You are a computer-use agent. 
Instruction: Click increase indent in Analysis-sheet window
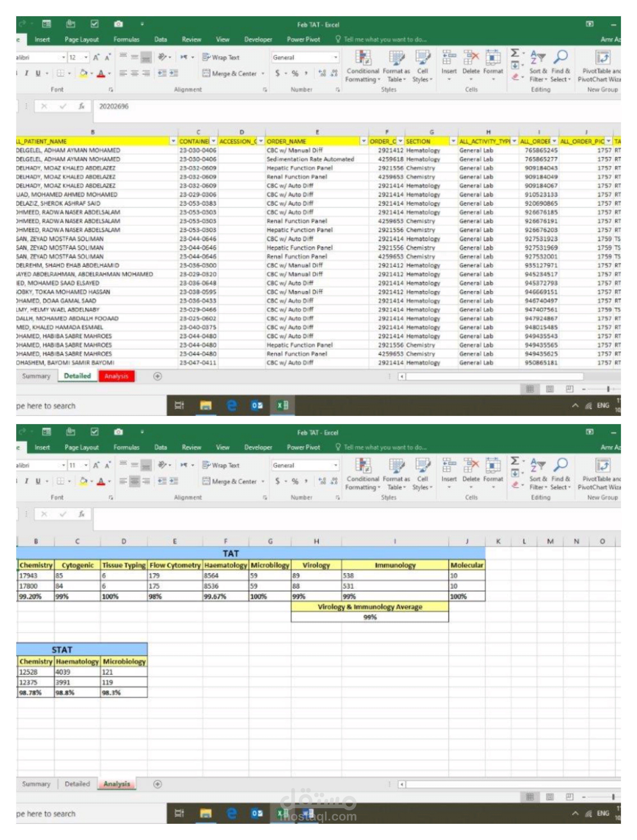coord(174,481)
